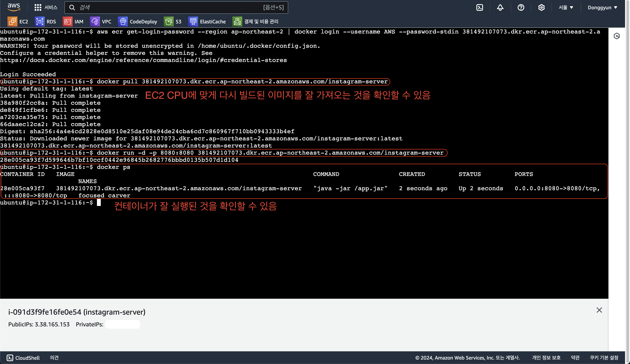Click the AWS logo home icon
Screen dimensions: 630x364
[14, 7]
